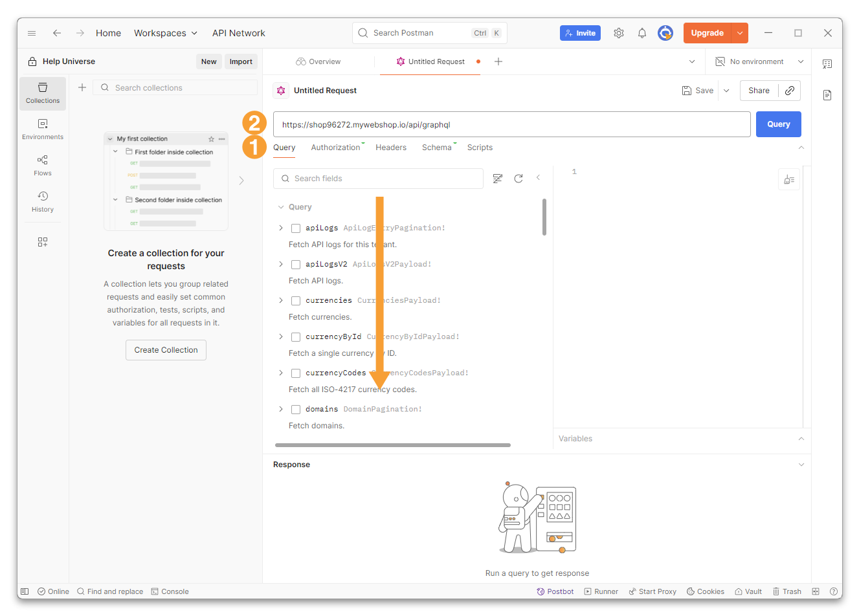Open the No environment selector
Image resolution: width=859 pixels, height=616 pixels.
[759, 61]
